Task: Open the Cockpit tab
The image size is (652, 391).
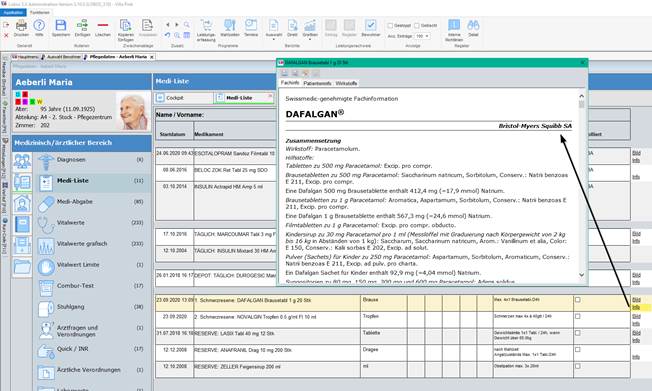Action: [x=184, y=98]
